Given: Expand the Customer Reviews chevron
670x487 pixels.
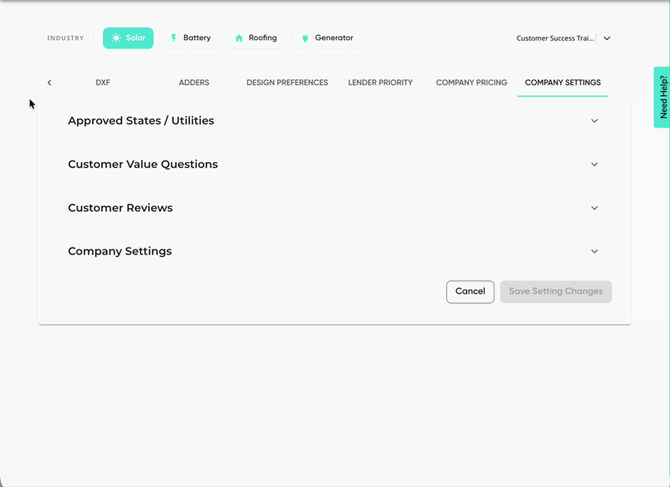Looking at the screenshot, I should click(594, 208).
